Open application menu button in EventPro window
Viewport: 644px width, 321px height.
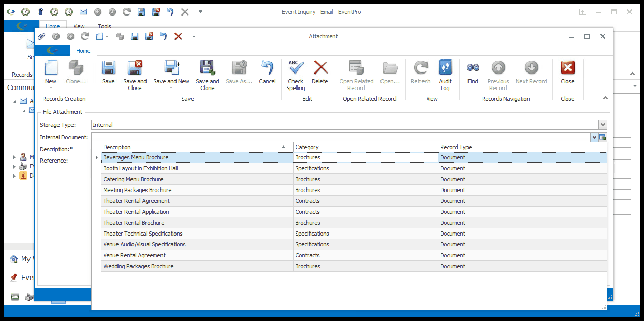click(x=22, y=26)
